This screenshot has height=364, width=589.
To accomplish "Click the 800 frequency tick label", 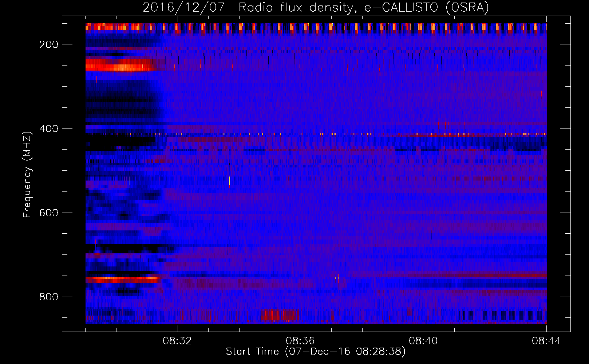I will pos(49,297).
